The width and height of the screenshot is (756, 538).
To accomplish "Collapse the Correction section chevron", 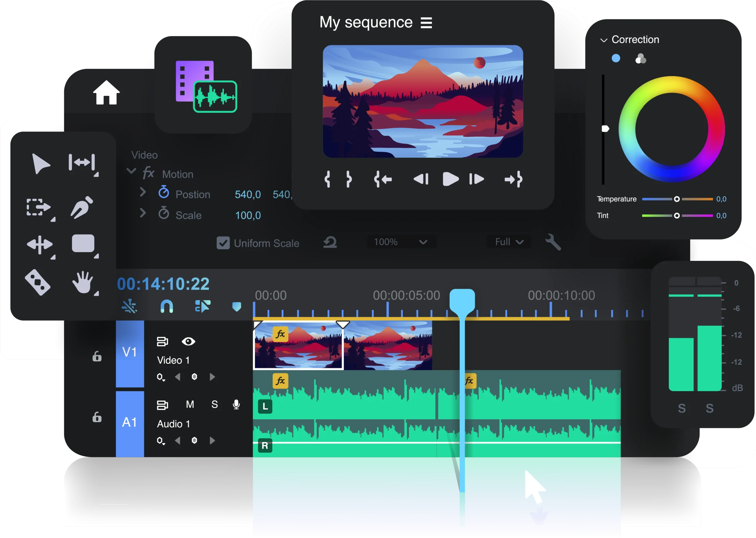I will 604,40.
